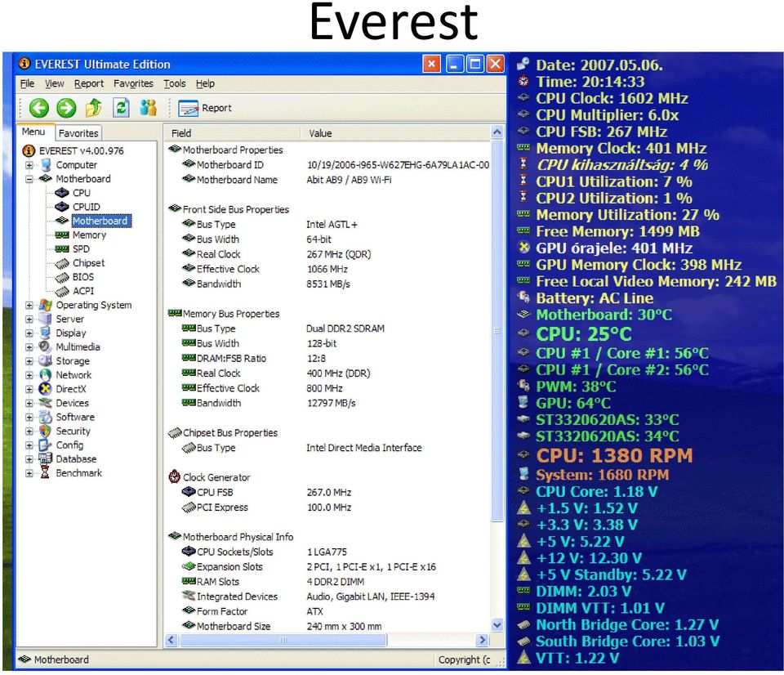Click the green Back arrow toolbar icon
The width and height of the screenshot is (784, 675).
tap(39, 108)
